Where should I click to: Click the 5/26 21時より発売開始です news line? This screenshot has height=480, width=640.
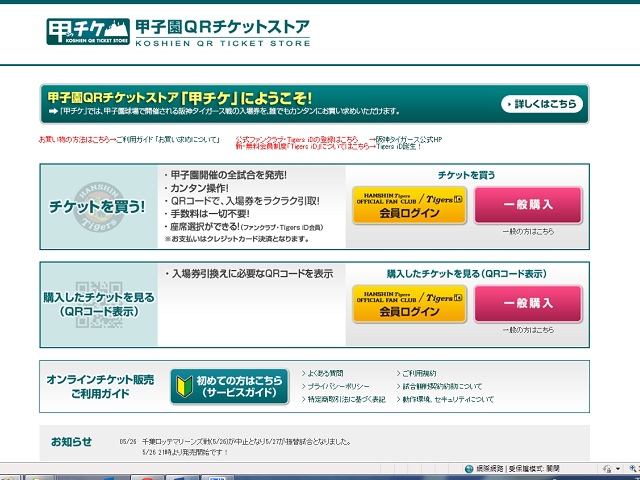coord(185,452)
